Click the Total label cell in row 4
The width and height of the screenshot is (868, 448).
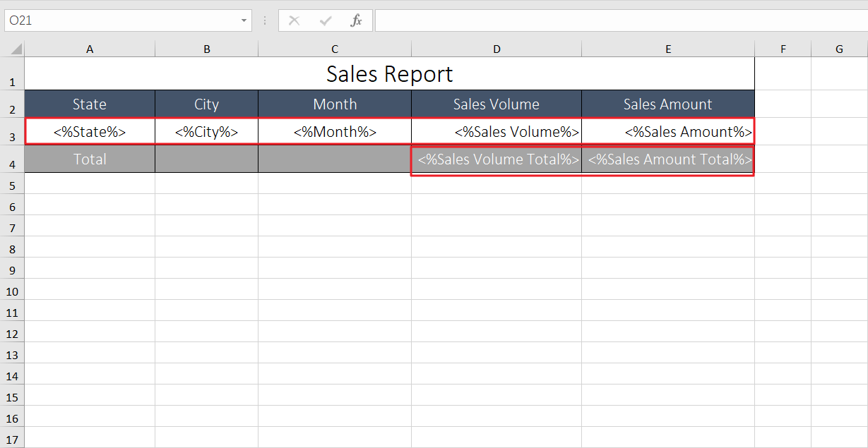[x=90, y=159]
